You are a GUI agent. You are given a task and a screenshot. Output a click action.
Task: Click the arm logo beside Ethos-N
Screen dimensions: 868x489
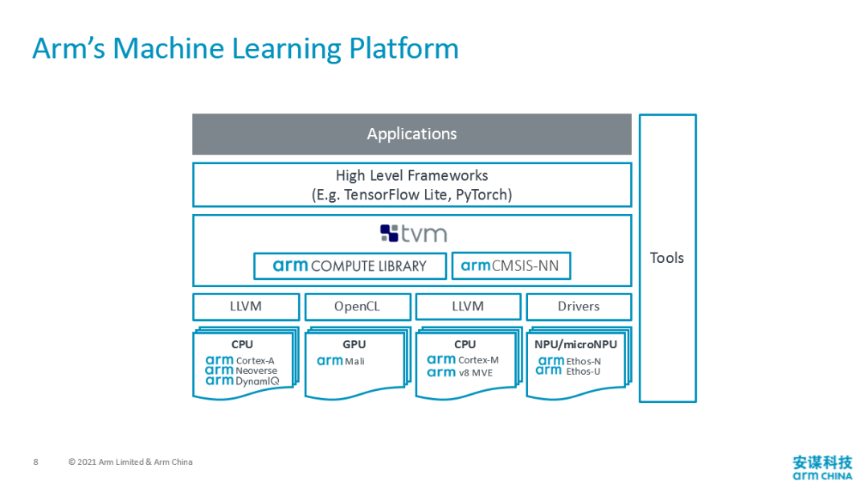(x=551, y=360)
